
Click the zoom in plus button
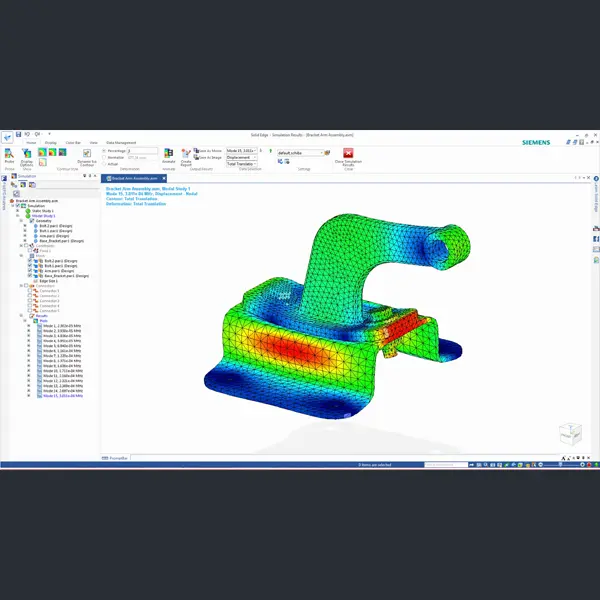[x=582, y=465]
